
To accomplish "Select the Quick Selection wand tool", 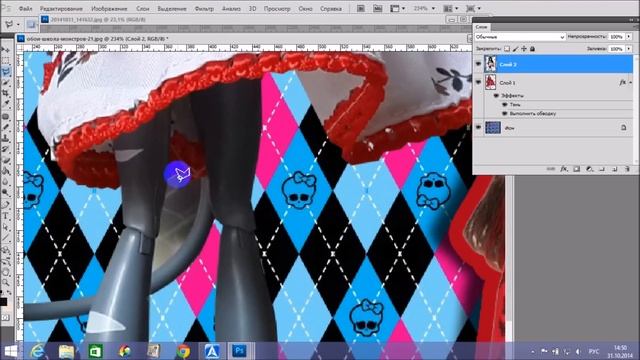I will [x=6, y=83].
